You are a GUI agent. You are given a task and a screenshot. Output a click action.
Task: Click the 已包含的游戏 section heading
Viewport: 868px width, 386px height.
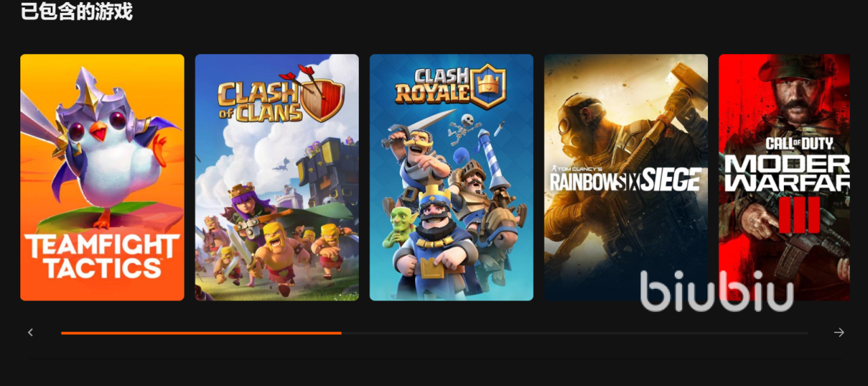pos(77,12)
